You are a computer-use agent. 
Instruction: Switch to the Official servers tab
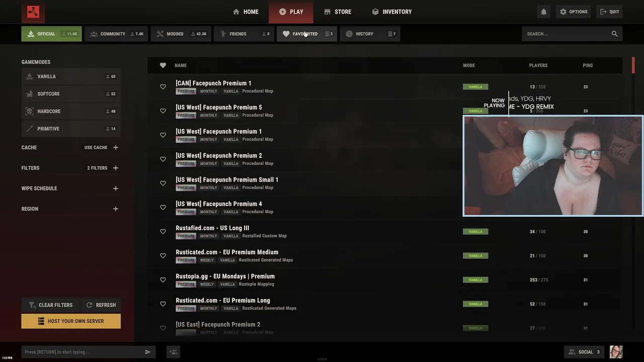pos(51,34)
